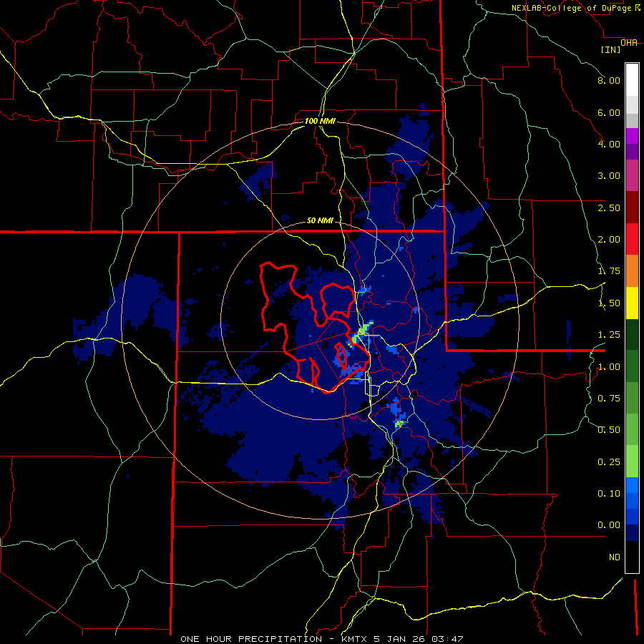Pick the pink swatch in the color scale

(632, 175)
